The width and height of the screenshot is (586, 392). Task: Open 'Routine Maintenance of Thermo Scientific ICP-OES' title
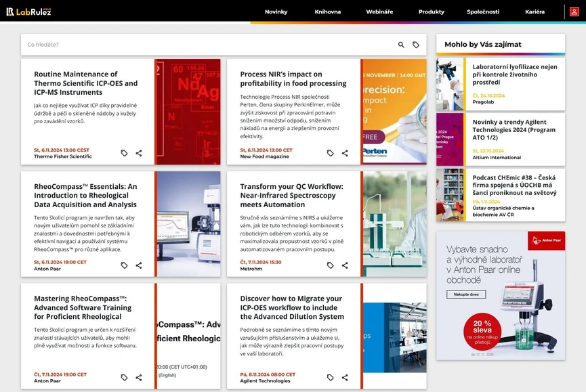pyautogui.click(x=85, y=83)
